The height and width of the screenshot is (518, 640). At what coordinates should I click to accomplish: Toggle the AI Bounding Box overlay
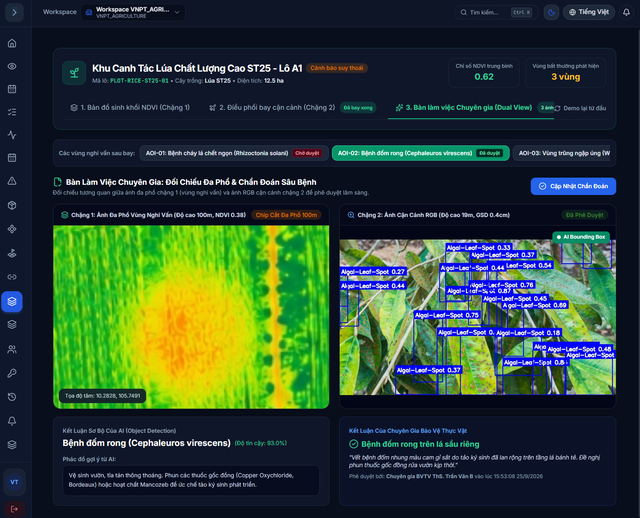[x=581, y=237]
